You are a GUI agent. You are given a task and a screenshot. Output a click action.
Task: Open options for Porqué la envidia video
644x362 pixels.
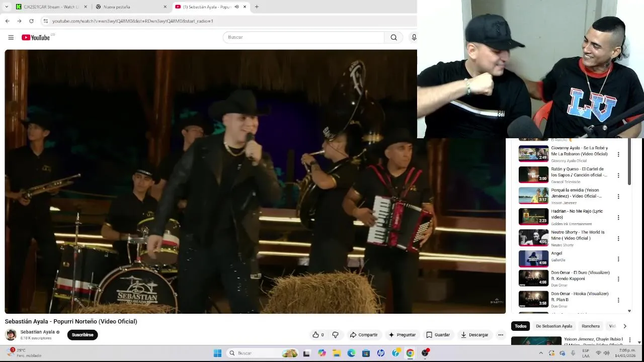618,197
